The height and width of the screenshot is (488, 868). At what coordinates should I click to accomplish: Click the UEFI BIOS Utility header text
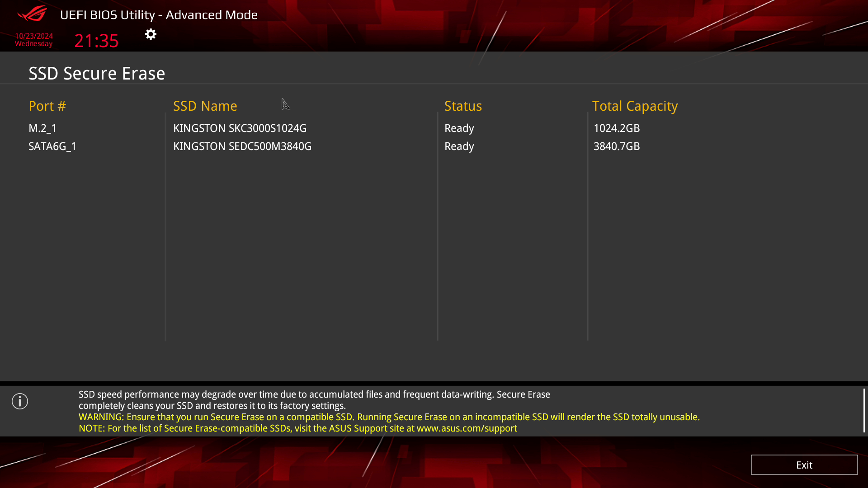[x=159, y=14]
